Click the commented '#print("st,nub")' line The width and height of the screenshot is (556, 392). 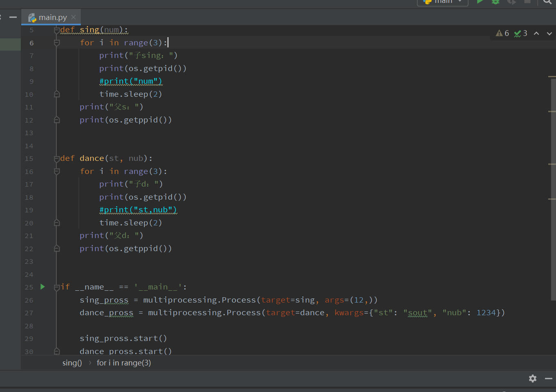pyautogui.click(x=138, y=210)
